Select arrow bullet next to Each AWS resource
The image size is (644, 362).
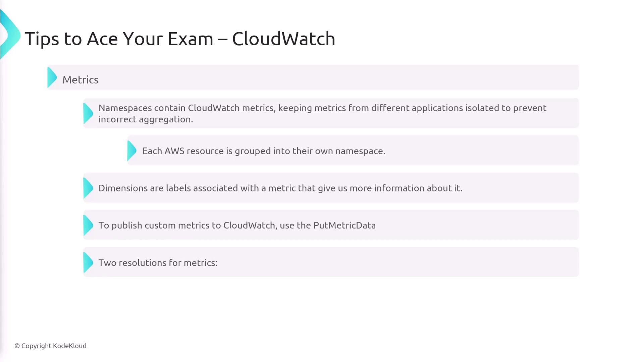(x=132, y=150)
